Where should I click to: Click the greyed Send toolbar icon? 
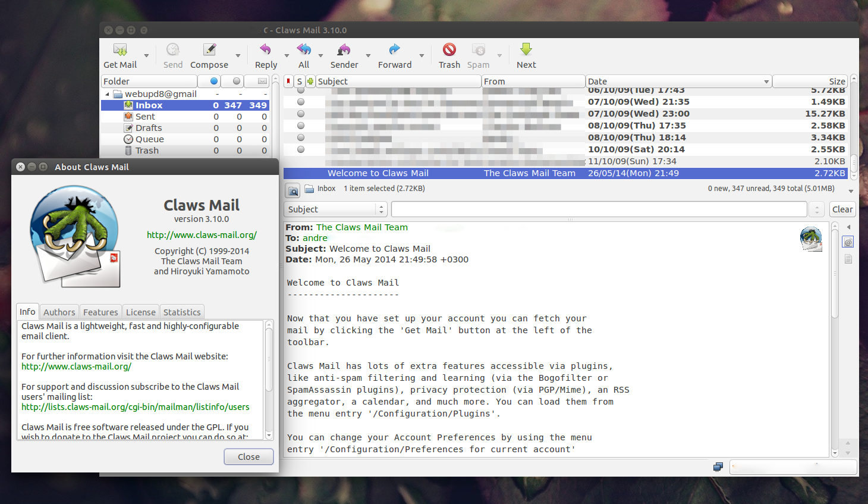pos(173,49)
